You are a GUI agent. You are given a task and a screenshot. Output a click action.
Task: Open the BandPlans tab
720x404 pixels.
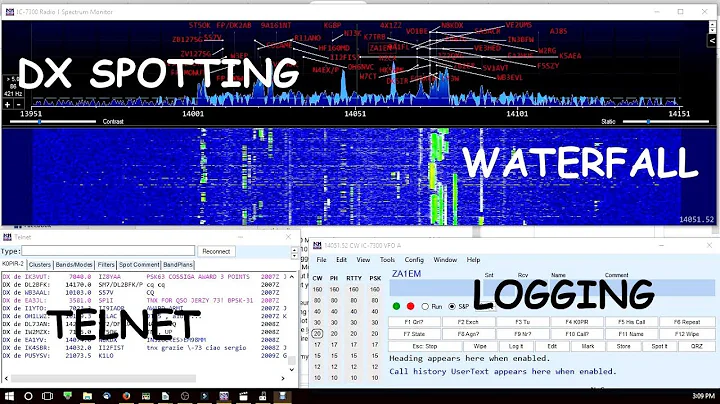tap(178, 265)
